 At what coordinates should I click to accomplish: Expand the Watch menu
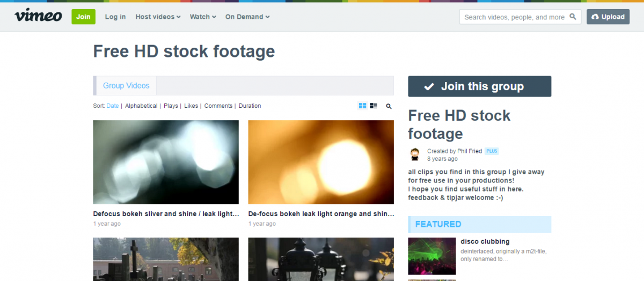tap(203, 17)
